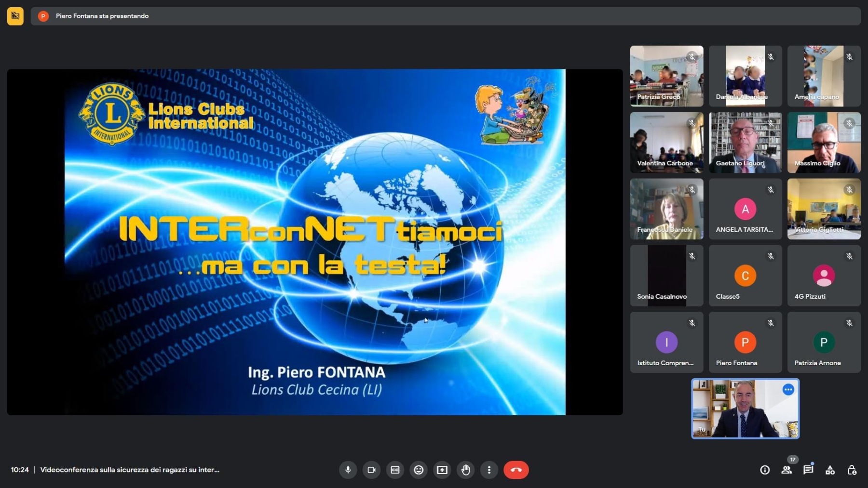868x488 pixels.
Task: Click the Piero Fontana presenting banner
Action: pos(446,16)
